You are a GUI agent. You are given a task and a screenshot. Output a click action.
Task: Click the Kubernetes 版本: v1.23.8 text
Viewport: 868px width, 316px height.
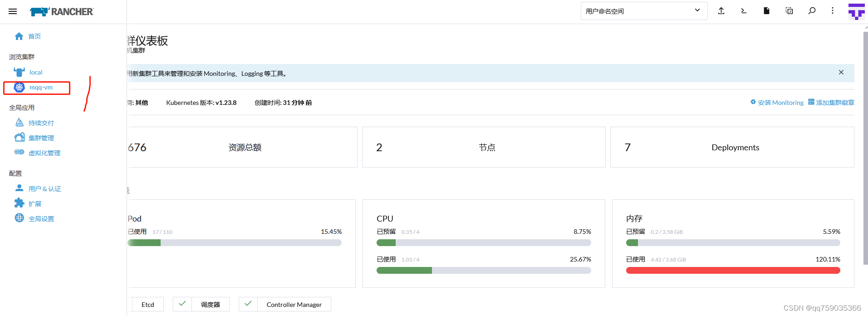201,103
